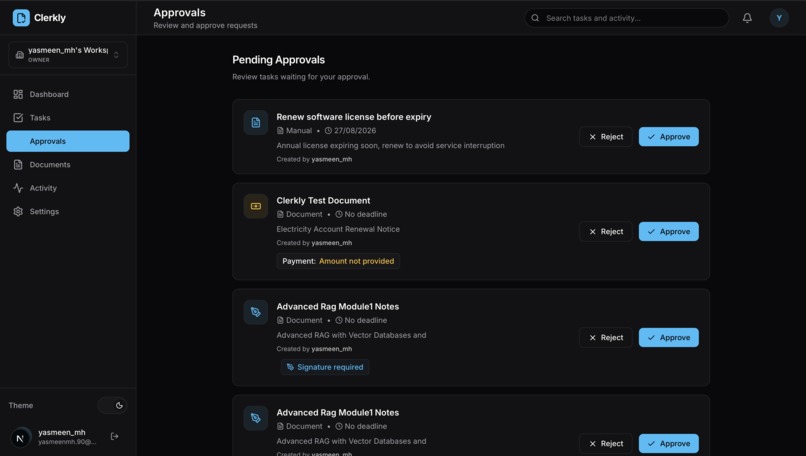Reject Clerkly Test Document
The width and height of the screenshot is (806, 456).
606,231
